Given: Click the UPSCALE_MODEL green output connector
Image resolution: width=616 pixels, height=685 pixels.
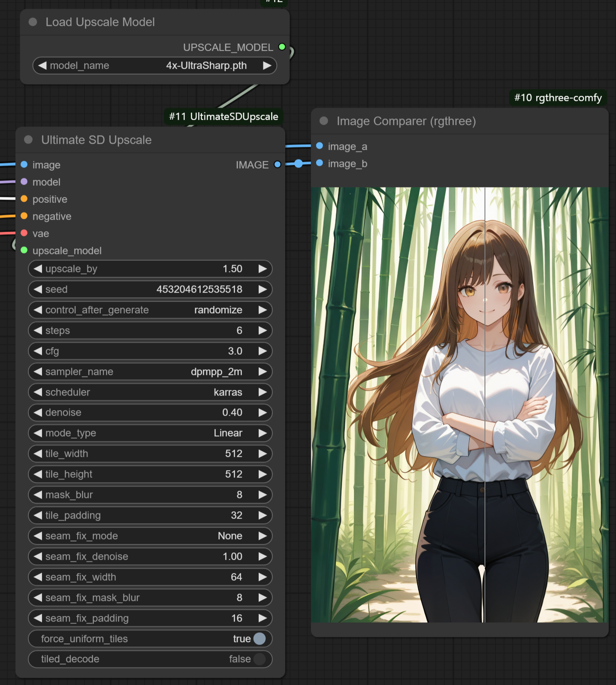Looking at the screenshot, I should (x=282, y=47).
